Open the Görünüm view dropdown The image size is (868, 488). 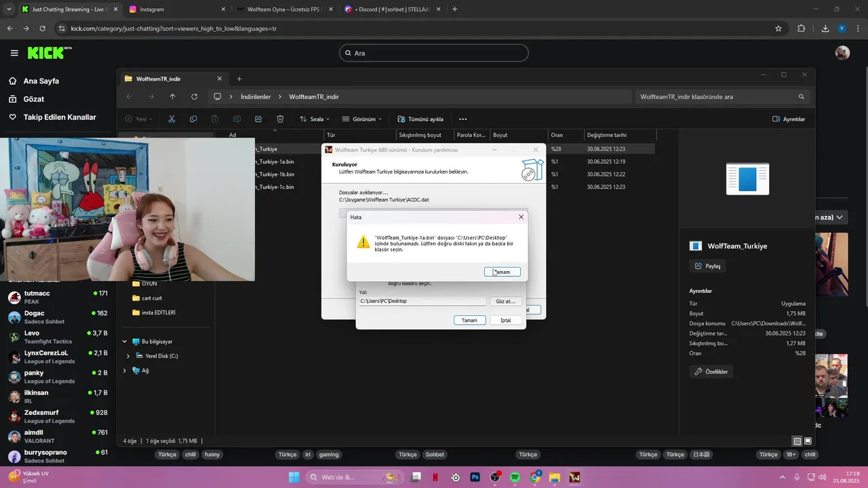pyautogui.click(x=362, y=119)
